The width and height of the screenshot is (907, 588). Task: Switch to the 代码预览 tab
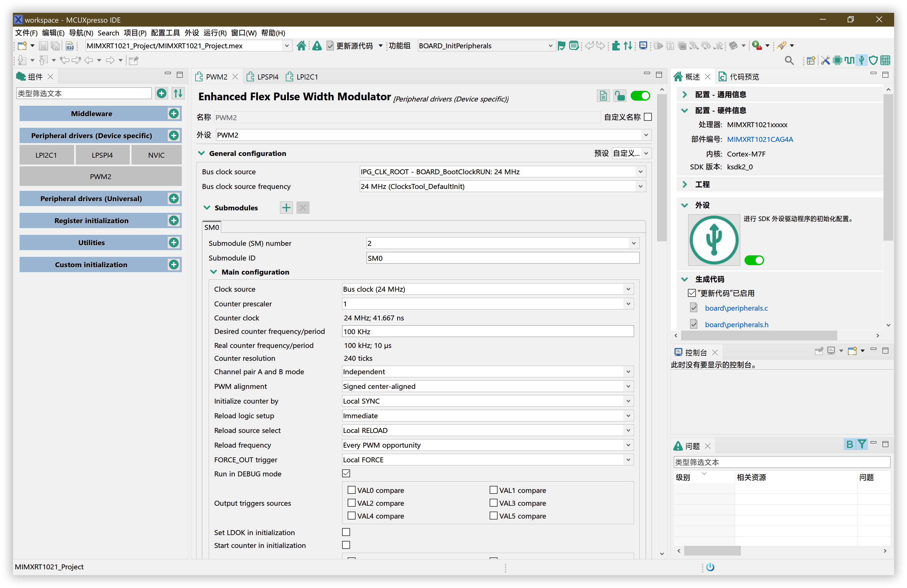click(x=739, y=76)
